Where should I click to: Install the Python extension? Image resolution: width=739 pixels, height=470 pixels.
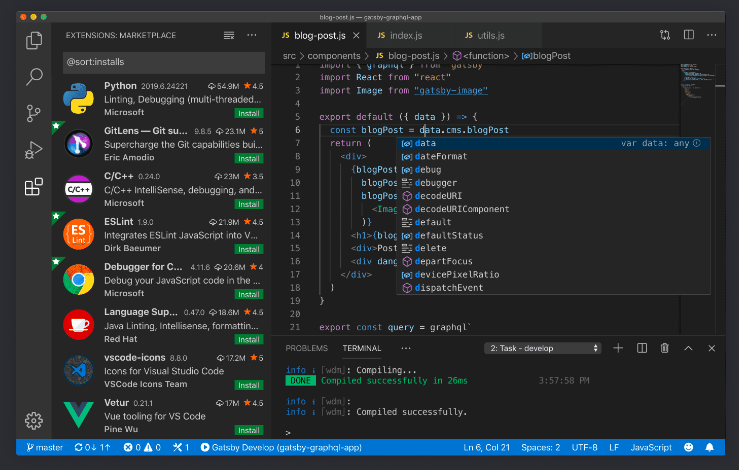(248, 114)
